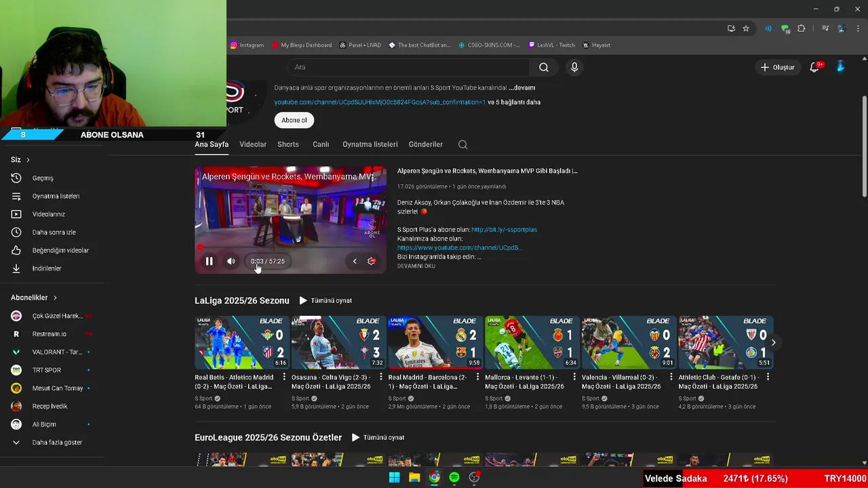Open OBS Studio from taskbar
The height and width of the screenshot is (488, 868).
(474, 477)
